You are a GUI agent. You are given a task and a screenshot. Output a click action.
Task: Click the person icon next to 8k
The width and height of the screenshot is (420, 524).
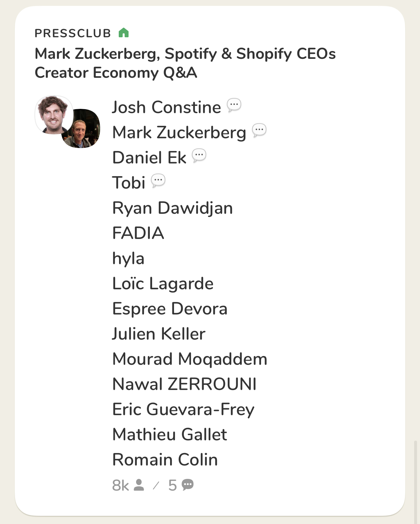click(139, 485)
